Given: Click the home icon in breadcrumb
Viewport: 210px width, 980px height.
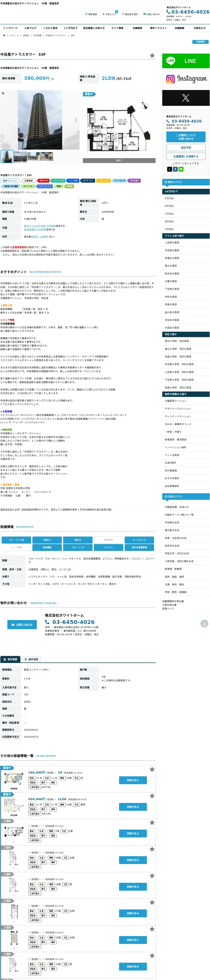Looking at the screenshot, I should click(x=4, y=35).
